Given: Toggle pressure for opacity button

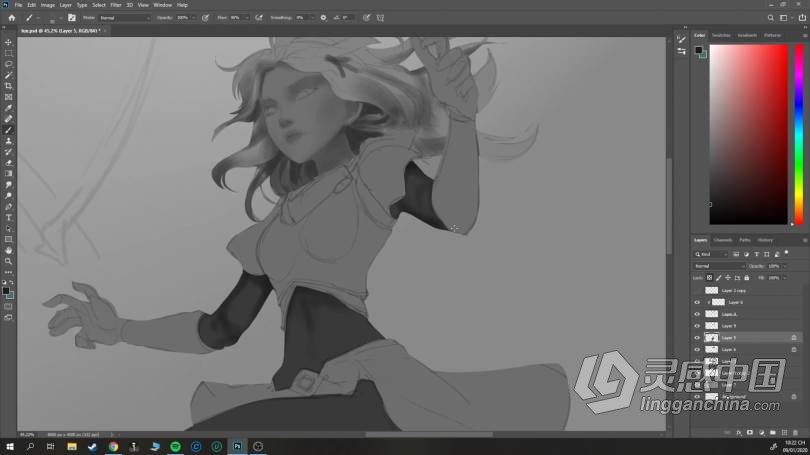Looking at the screenshot, I should point(206,18).
